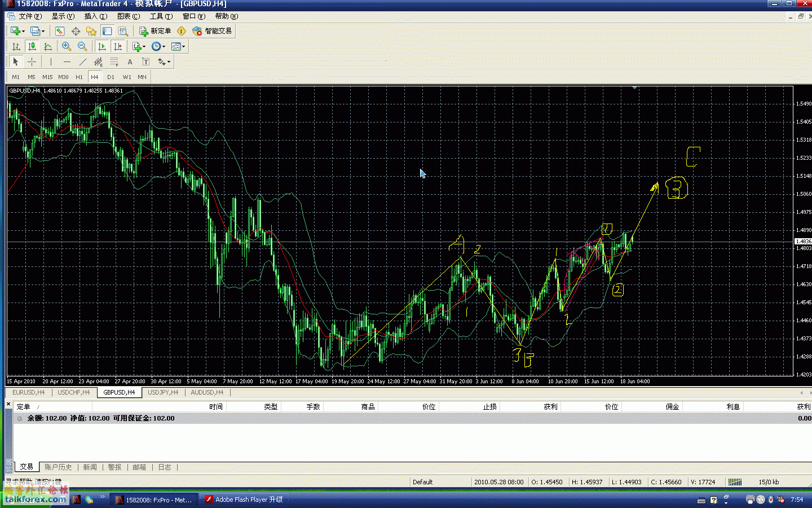Sort by the 时间 column header
The width and height of the screenshot is (812, 508).
[x=159, y=406]
